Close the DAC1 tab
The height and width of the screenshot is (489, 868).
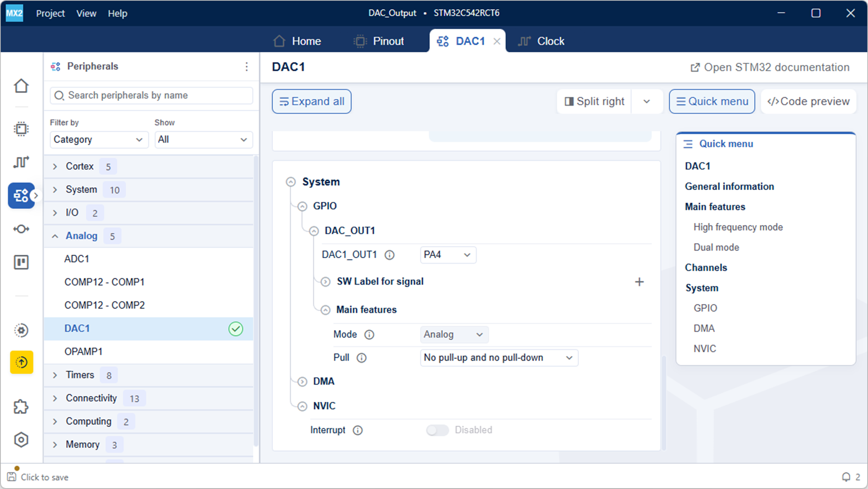(497, 42)
